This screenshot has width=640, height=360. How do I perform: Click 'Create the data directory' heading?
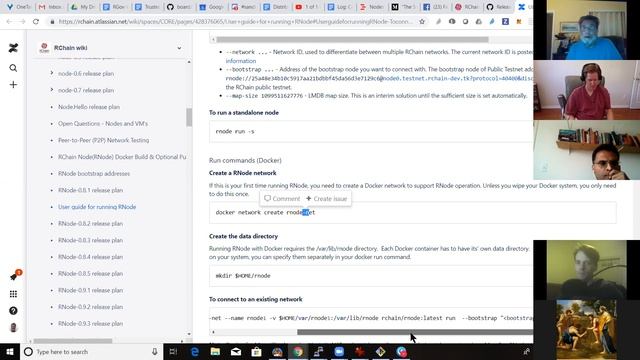(243, 236)
